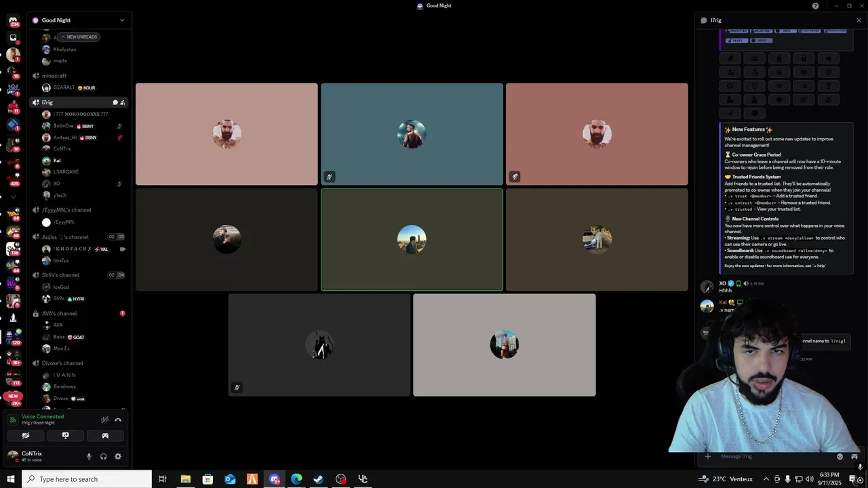Open the server with 120 unread badge
868x488 pixels.
13,337
